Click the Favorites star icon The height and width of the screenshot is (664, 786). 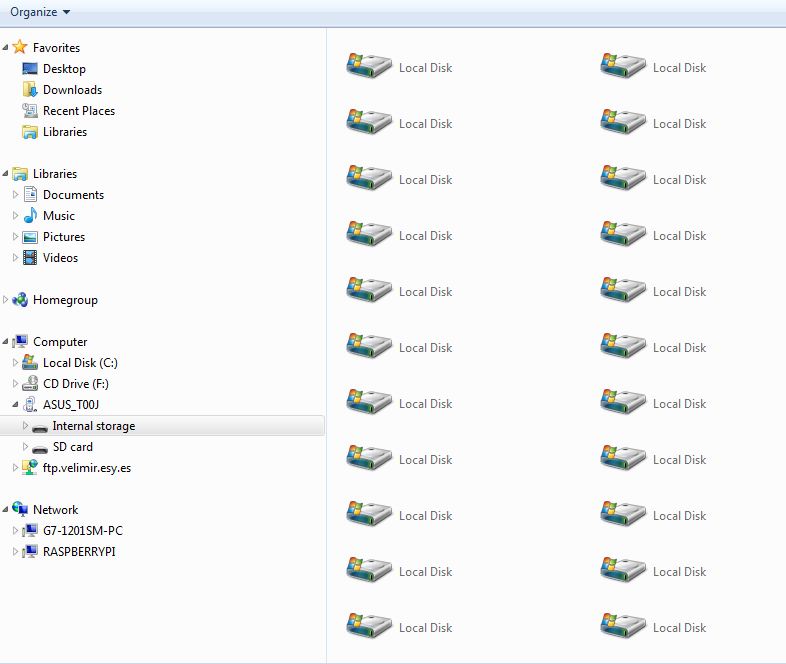point(20,47)
